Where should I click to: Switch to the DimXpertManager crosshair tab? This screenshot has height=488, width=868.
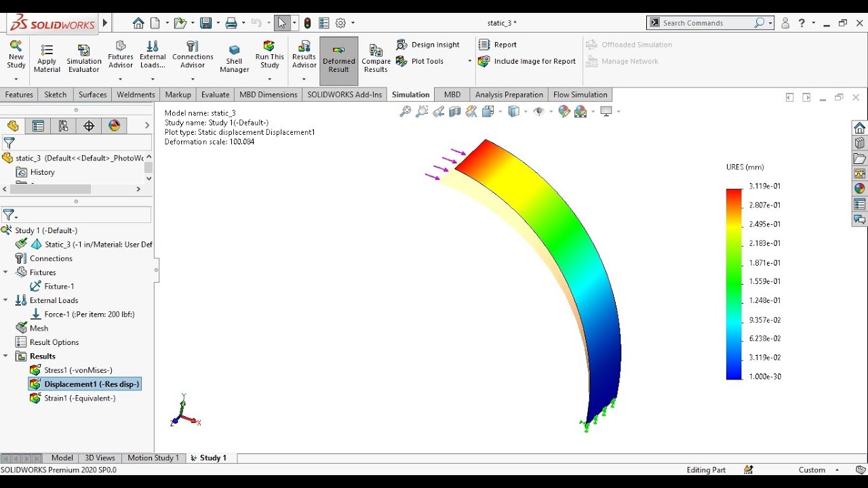(89, 125)
